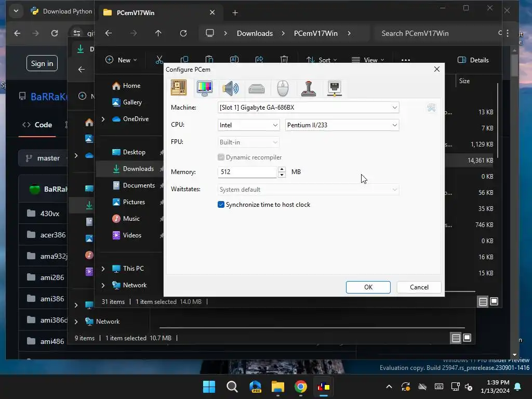
Task: Open the CPU manufacturer Intel dropdown
Action: tap(248, 125)
